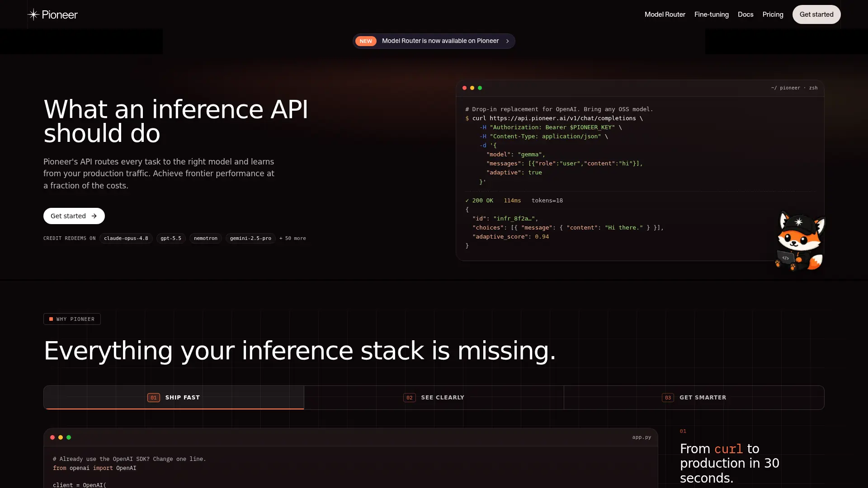Select the gemini-2.5-pro model chip
Screen dimensions: 868x488
(x=250, y=238)
